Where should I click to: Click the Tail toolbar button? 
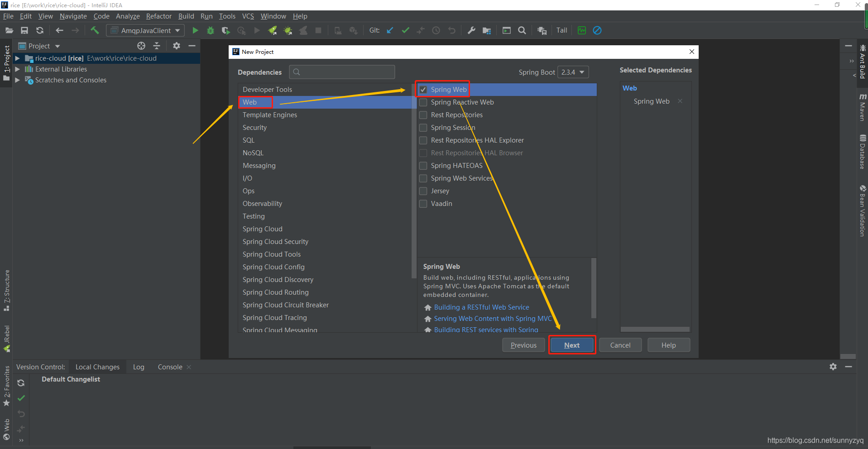click(x=562, y=30)
